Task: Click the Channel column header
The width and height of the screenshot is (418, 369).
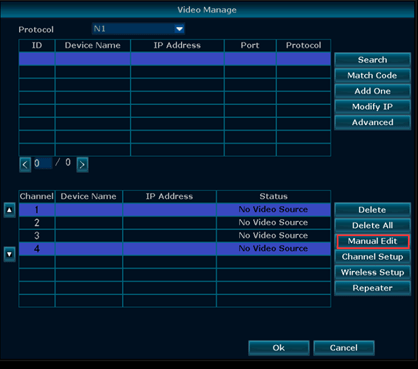Action: 37,197
